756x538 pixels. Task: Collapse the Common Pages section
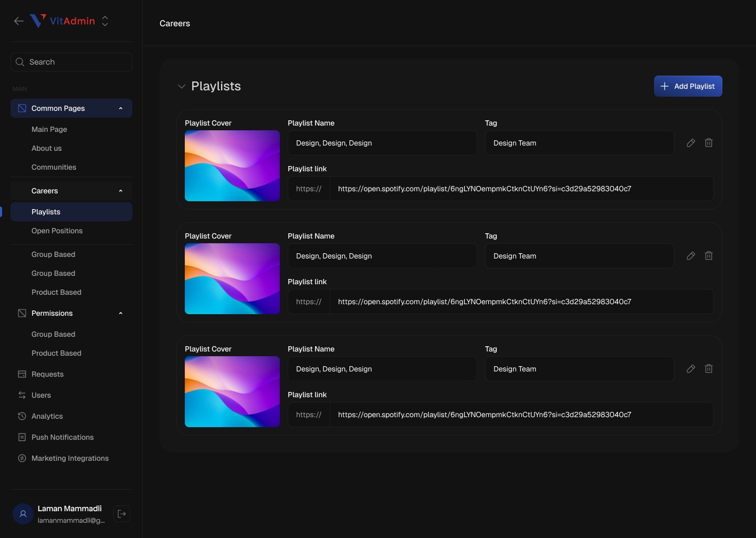121,108
